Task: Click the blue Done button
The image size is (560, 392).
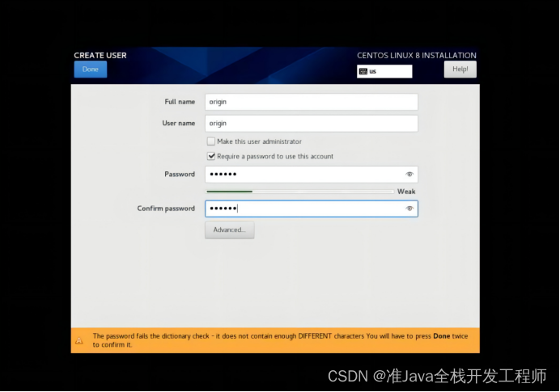Action: point(91,70)
